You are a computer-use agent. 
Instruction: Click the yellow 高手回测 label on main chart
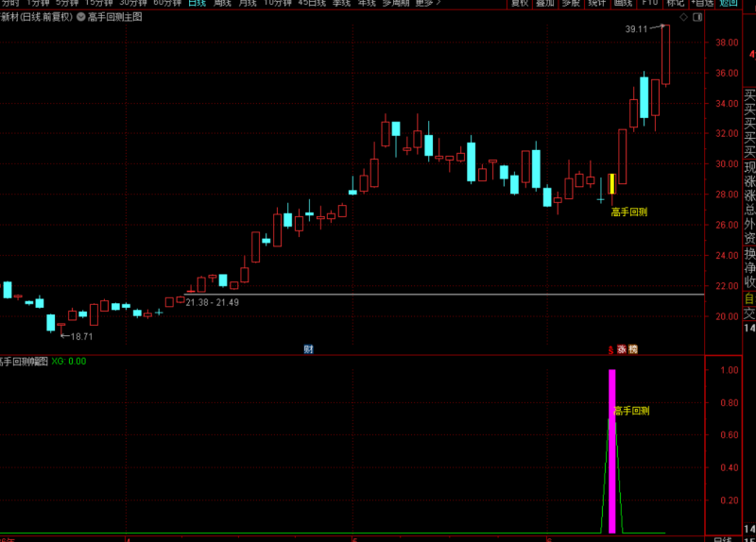[x=628, y=212]
